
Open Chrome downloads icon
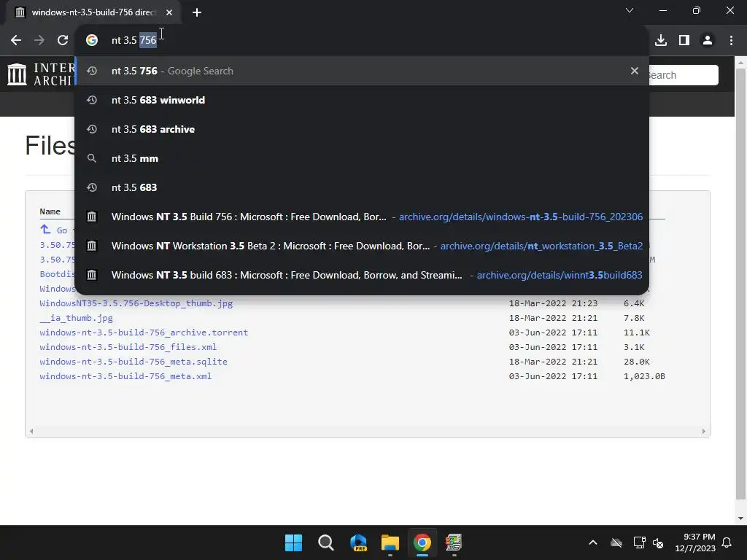(661, 41)
